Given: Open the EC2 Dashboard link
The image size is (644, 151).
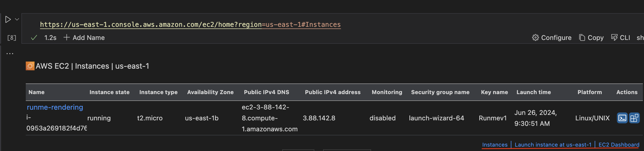Looking at the screenshot, I should (x=619, y=145).
